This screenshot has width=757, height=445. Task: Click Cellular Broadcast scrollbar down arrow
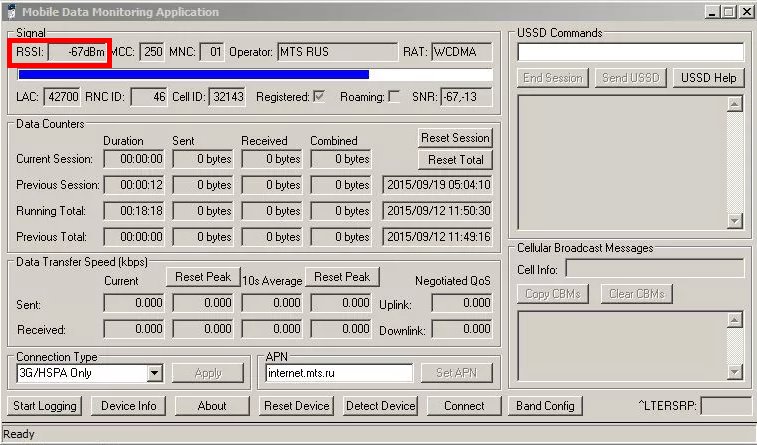coord(734,372)
